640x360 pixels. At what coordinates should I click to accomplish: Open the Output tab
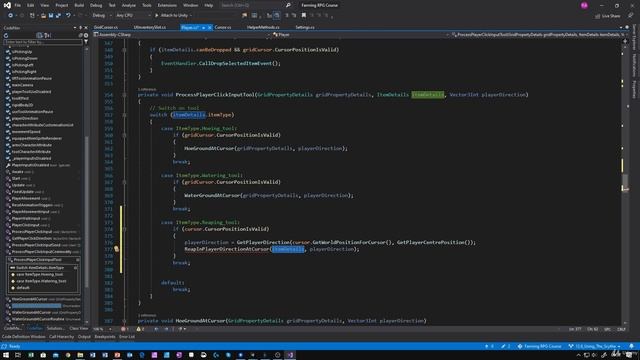point(84,337)
